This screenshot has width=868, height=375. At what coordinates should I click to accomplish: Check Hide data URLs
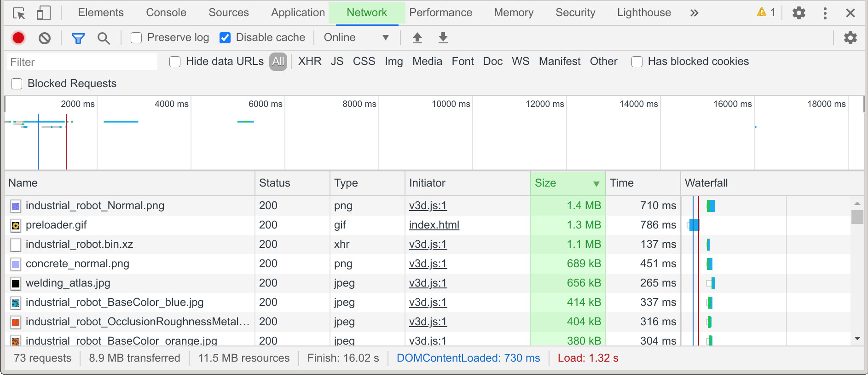(x=175, y=62)
